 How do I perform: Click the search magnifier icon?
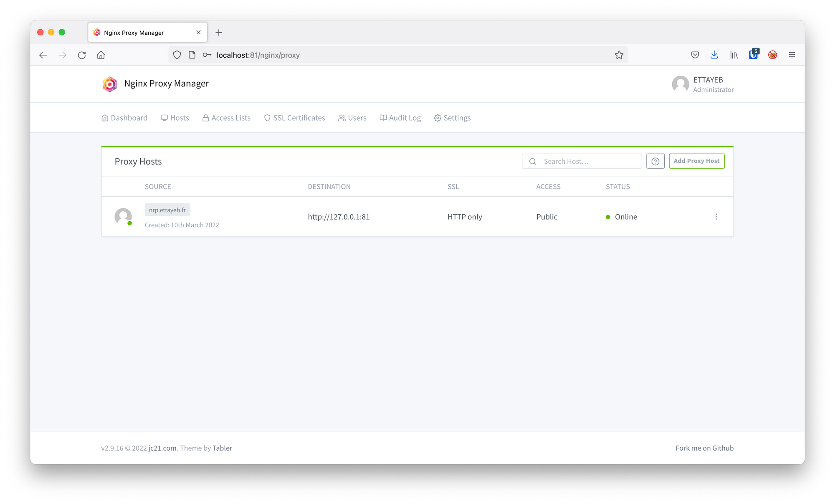pos(533,161)
